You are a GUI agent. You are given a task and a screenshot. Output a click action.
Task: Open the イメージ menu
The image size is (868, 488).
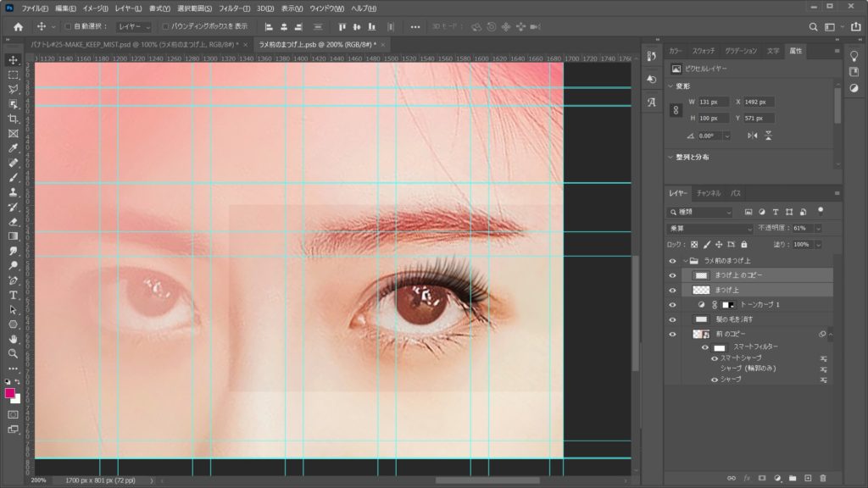[x=95, y=8]
